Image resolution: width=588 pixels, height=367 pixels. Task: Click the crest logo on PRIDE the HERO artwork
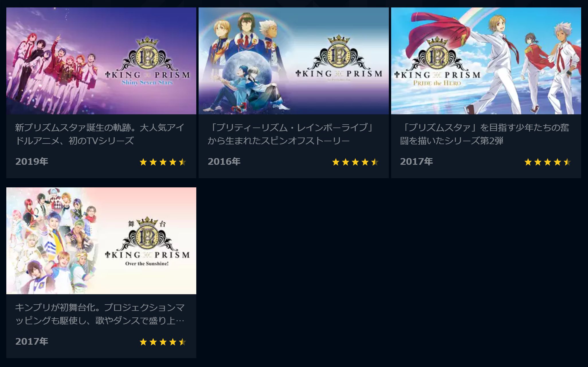pyautogui.click(x=437, y=54)
